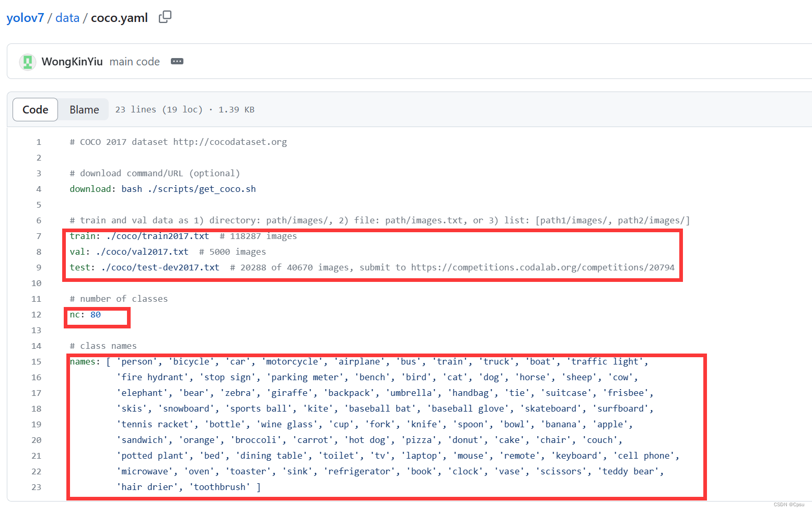Click the cocodataset.org URL on line 1

[230, 141]
